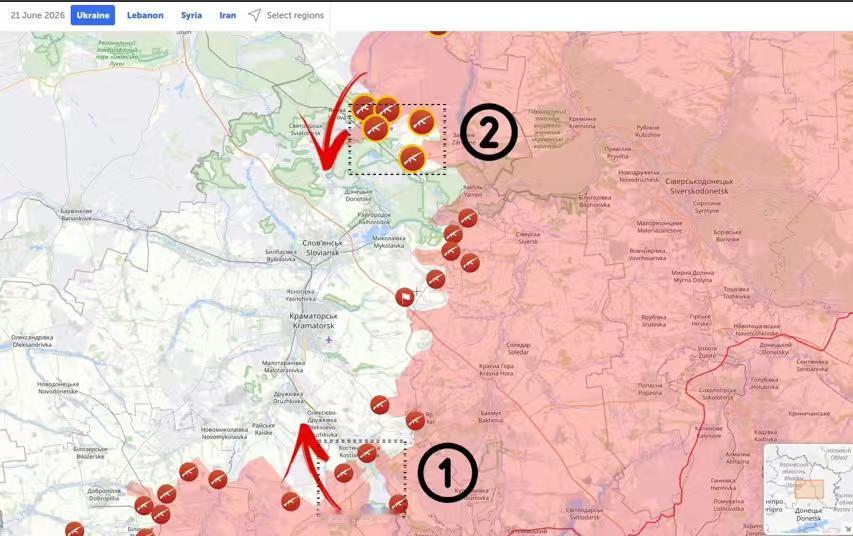Screen dimensions: 853x536
Task: Click the Rubizhne town label
Action: [x=647, y=131]
